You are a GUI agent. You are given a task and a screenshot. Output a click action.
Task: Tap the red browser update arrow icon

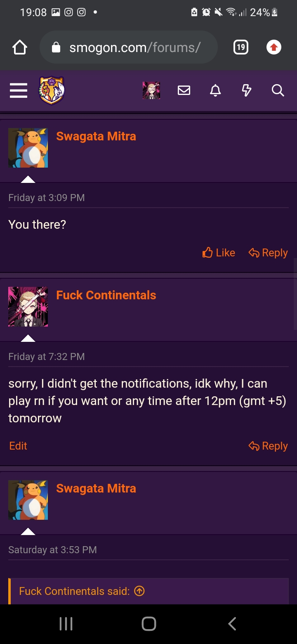273,47
